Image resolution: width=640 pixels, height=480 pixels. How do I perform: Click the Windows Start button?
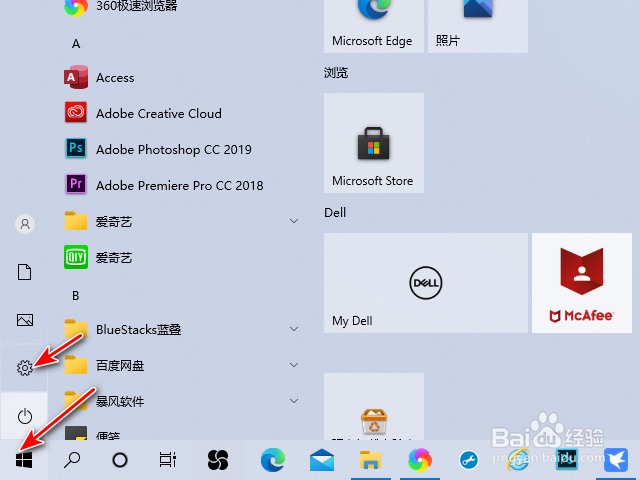click(24, 460)
